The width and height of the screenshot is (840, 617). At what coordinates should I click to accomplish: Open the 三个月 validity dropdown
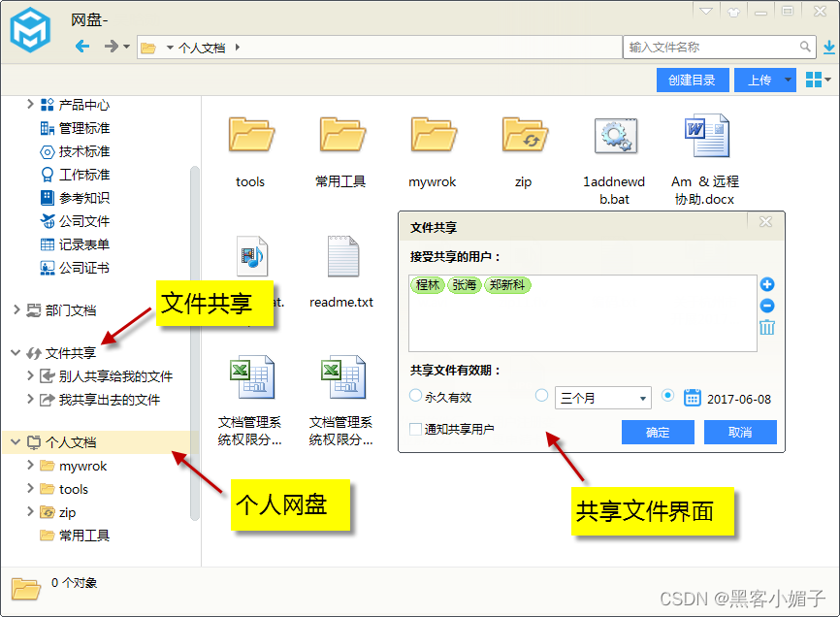602,398
